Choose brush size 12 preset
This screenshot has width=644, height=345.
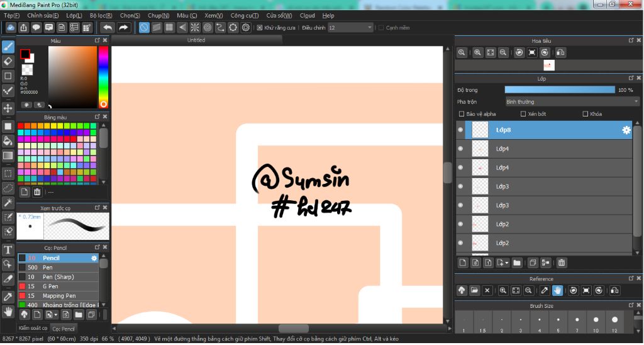coord(614,322)
